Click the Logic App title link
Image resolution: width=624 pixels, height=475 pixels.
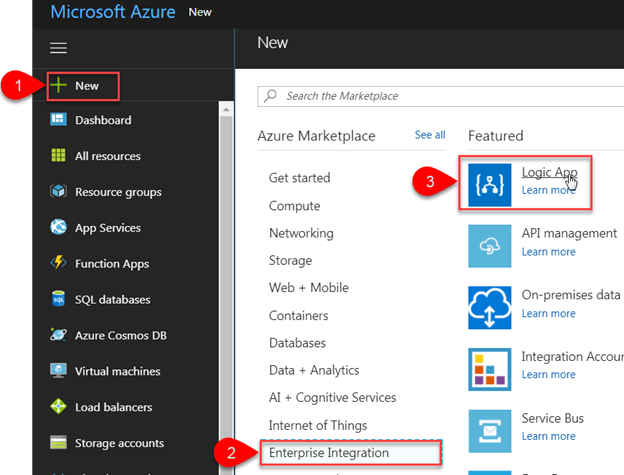tap(549, 172)
